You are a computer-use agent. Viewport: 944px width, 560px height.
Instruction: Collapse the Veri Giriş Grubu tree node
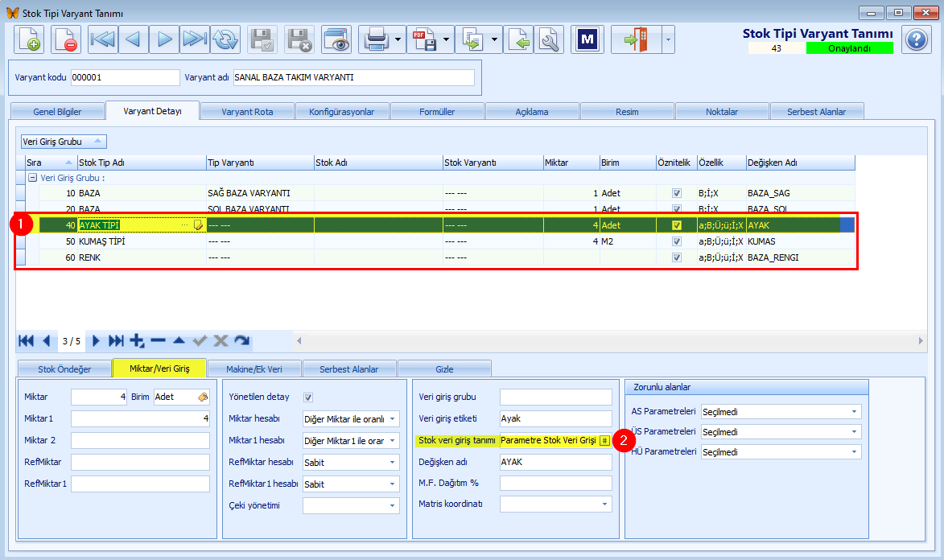coord(32,179)
